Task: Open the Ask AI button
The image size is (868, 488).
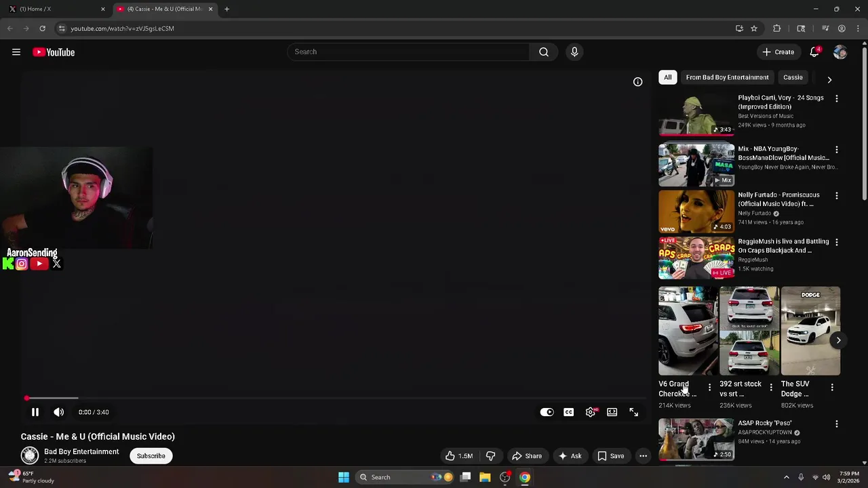Action: tap(570, 456)
